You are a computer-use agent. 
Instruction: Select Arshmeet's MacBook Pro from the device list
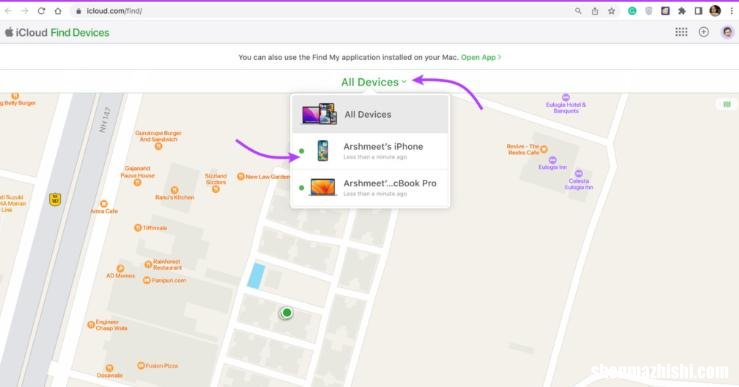(370, 188)
